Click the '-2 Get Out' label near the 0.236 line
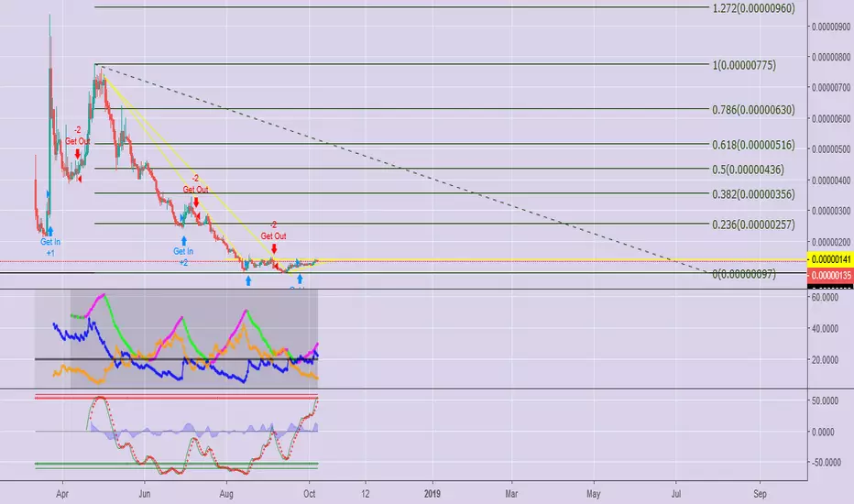The width and height of the screenshot is (854, 504). coord(273,231)
